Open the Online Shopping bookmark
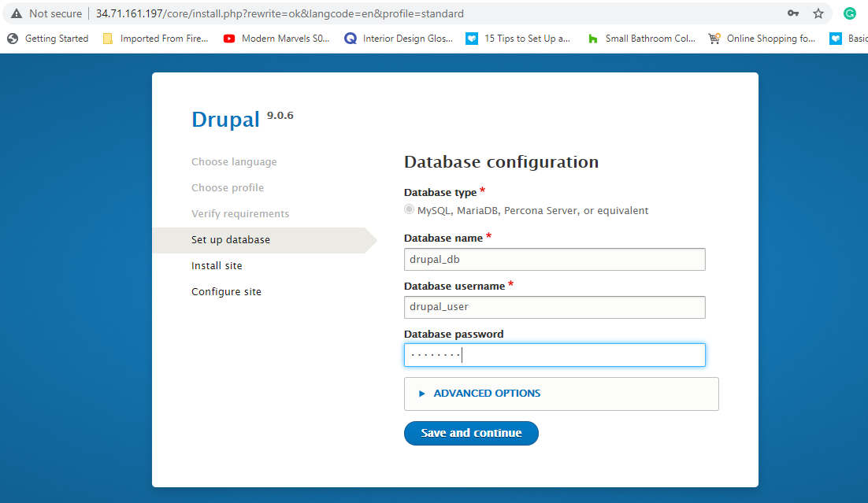The height and width of the screenshot is (503, 868). [762, 38]
